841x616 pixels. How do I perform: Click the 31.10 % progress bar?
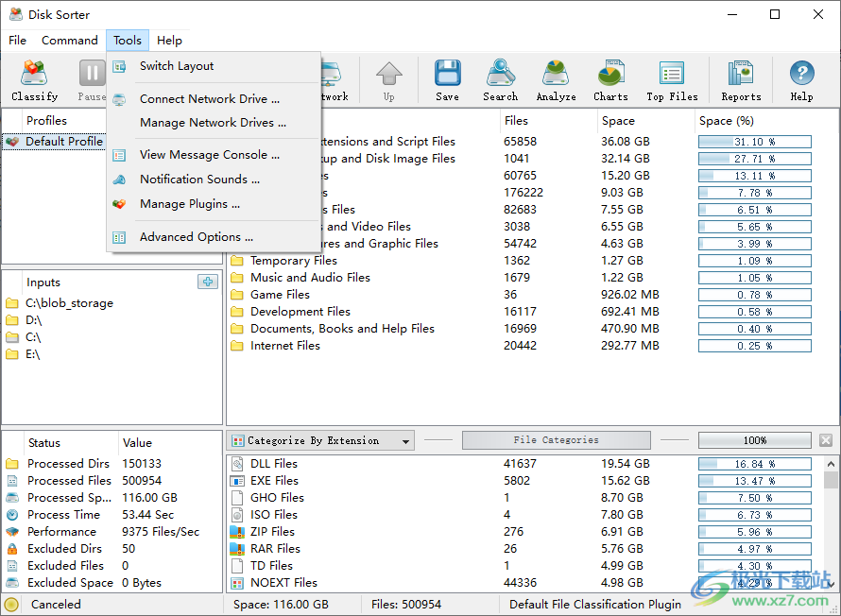tap(755, 142)
